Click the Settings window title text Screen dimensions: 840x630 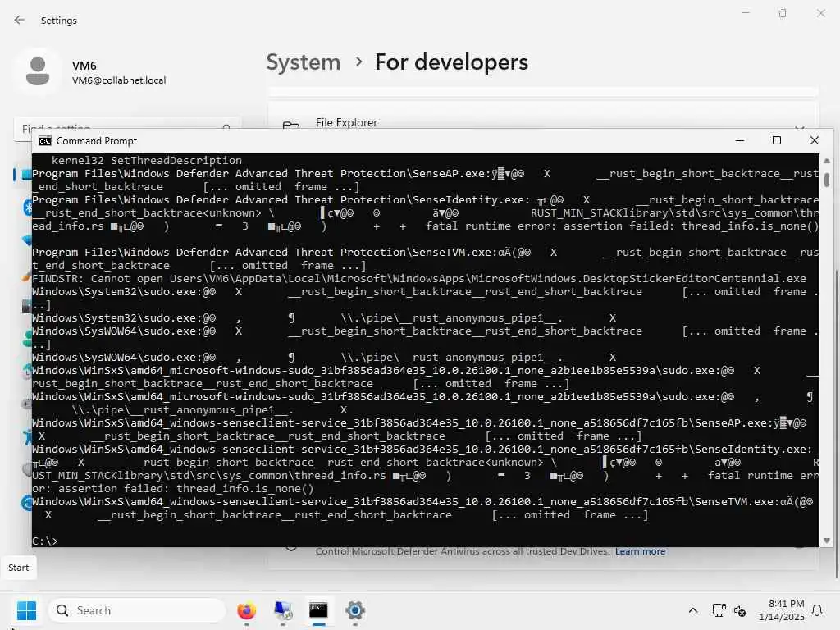[x=59, y=21]
